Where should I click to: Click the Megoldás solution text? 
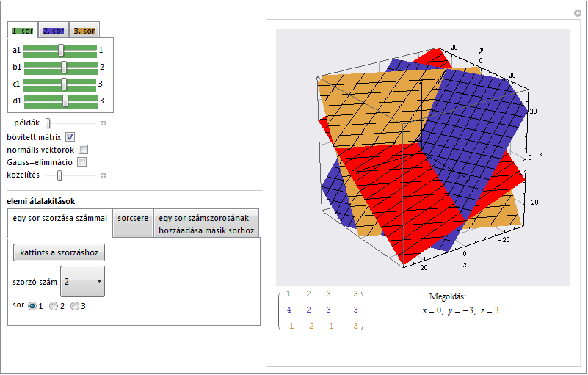tap(447, 296)
